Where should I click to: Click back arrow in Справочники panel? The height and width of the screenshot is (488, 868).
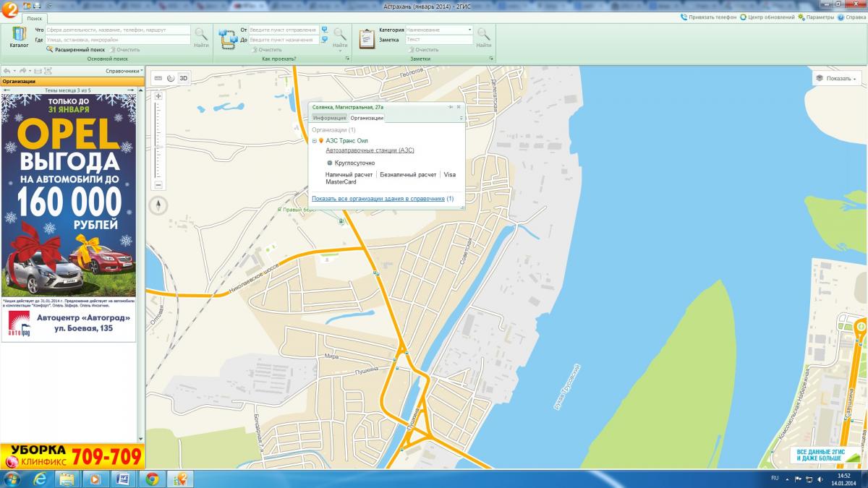(7, 71)
